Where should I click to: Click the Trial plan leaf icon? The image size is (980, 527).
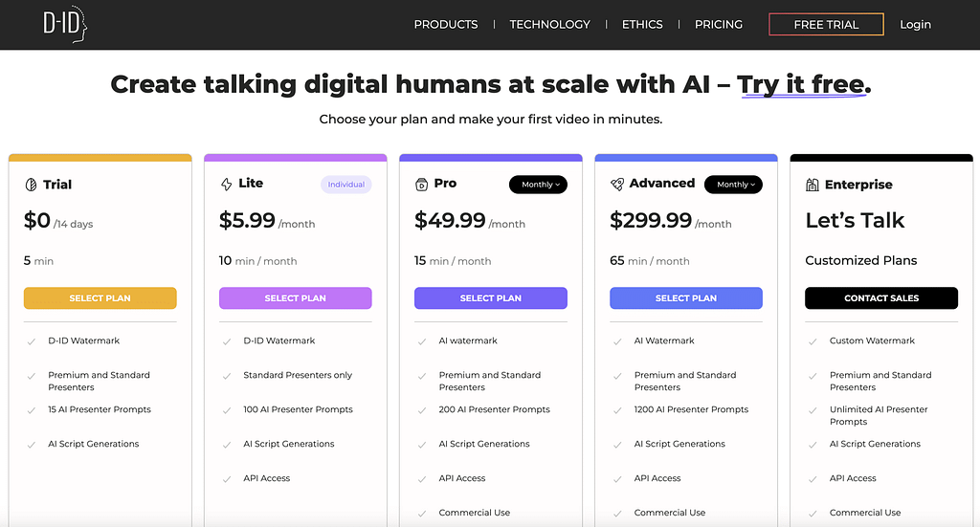pyautogui.click(x=31, y=185)
